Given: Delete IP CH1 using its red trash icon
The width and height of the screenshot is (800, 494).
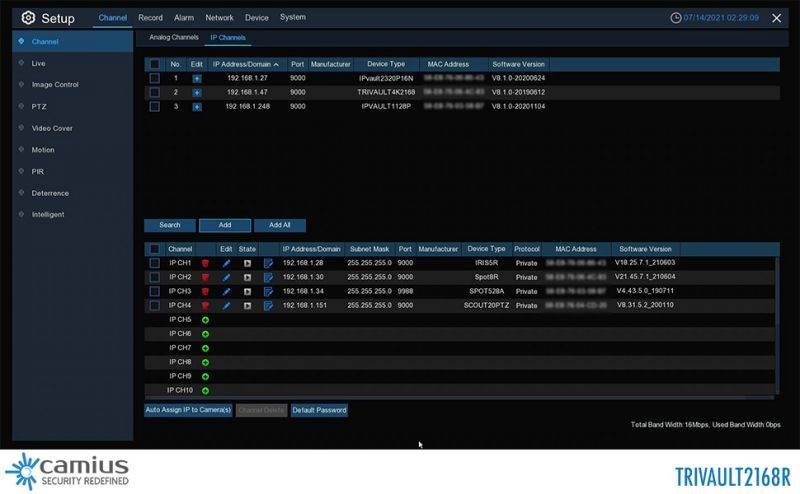Looking at the screenshot, I should [x=205, y=263].
